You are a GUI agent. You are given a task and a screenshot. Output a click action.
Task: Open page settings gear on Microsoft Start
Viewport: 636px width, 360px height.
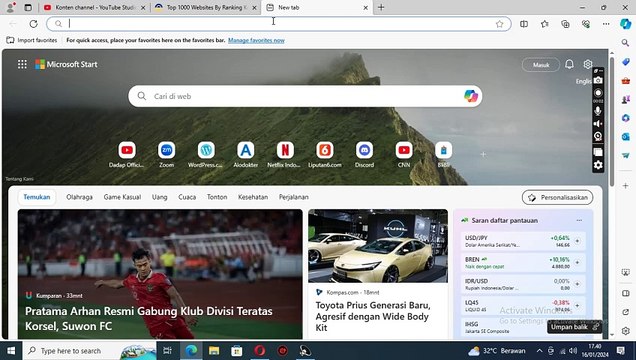[x=588, y=64]
